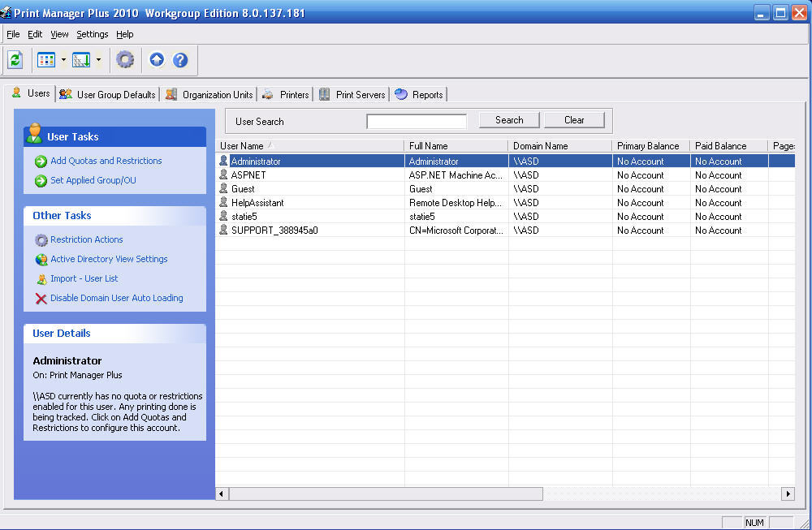Open the Settings gear icon in the toolbar

(x=125, y=59)
